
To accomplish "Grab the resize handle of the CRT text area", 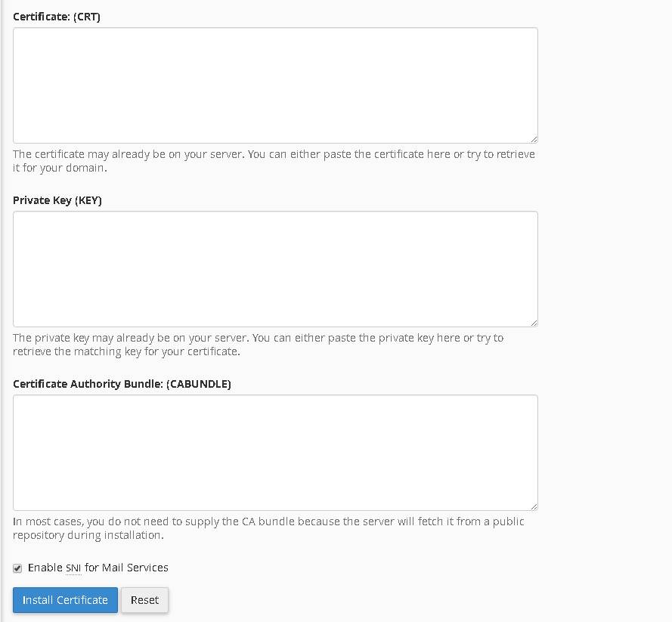I will pos(534,139).
